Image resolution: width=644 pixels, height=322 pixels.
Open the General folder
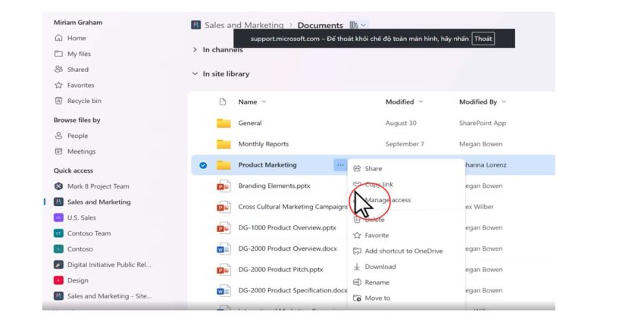point(250,123)
